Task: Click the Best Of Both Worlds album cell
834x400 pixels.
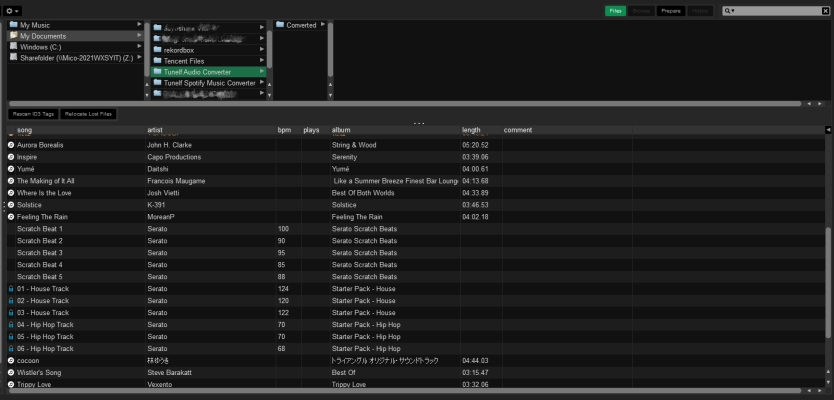Action: (363, 193)
